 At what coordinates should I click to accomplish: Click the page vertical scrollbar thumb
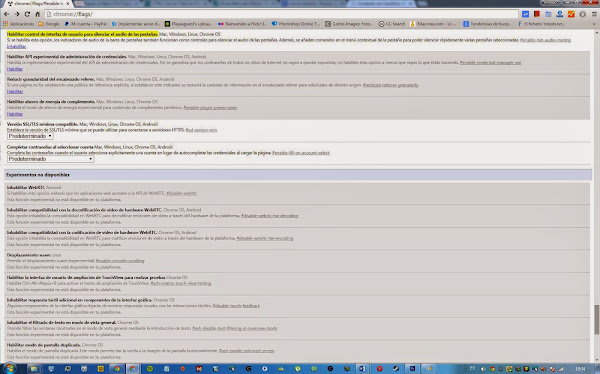tap(596, 319)
